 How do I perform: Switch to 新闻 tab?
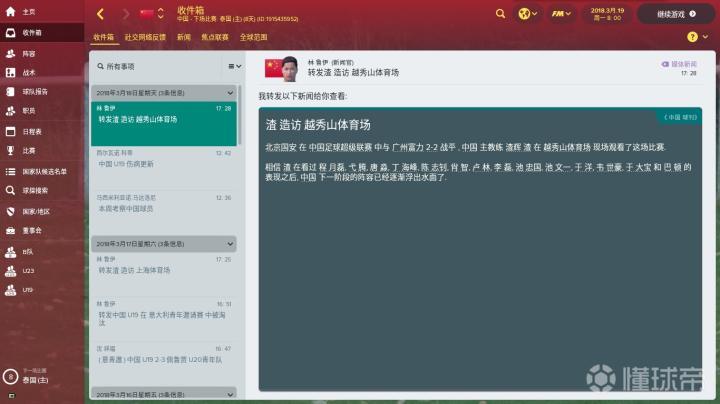pyautogui.click(x=184, y=37)
